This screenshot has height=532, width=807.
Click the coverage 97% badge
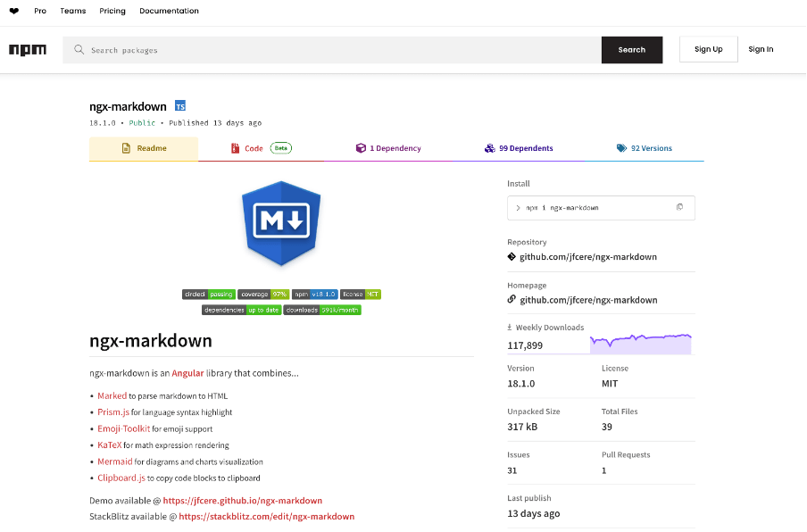pyautogui.click(x=263, y=295)
